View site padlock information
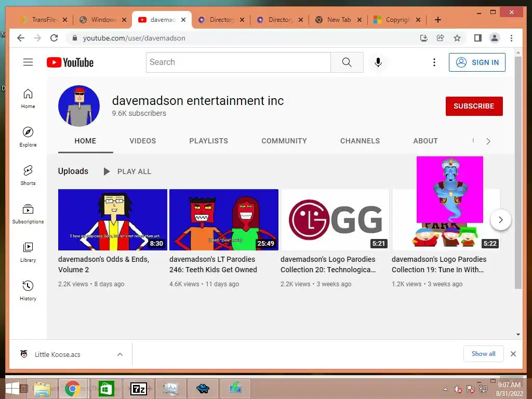 point(75,38)
